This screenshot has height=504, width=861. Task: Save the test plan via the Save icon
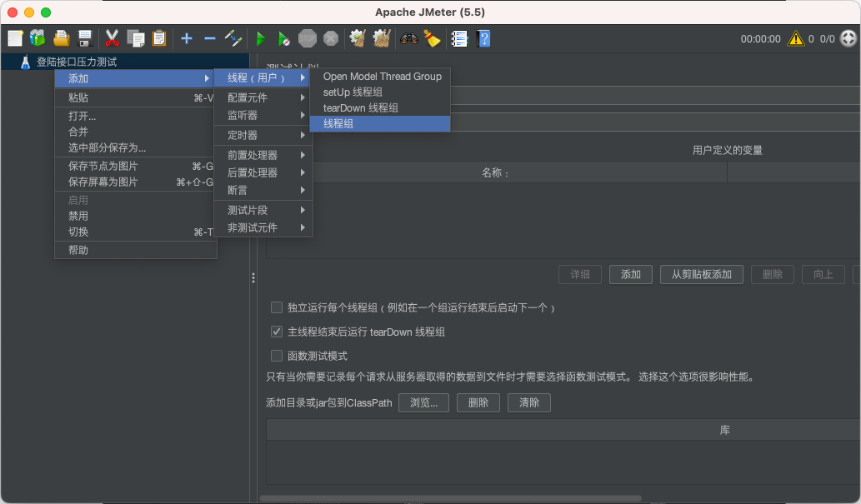click(x=83, y=37)
